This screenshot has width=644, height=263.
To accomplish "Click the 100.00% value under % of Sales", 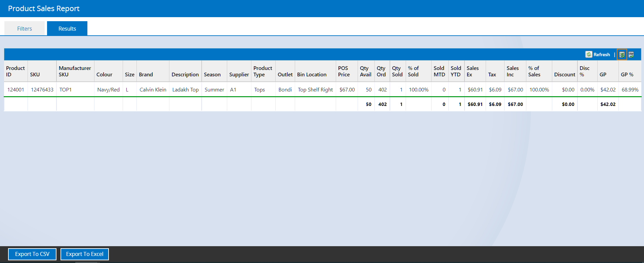I will 539,89.
